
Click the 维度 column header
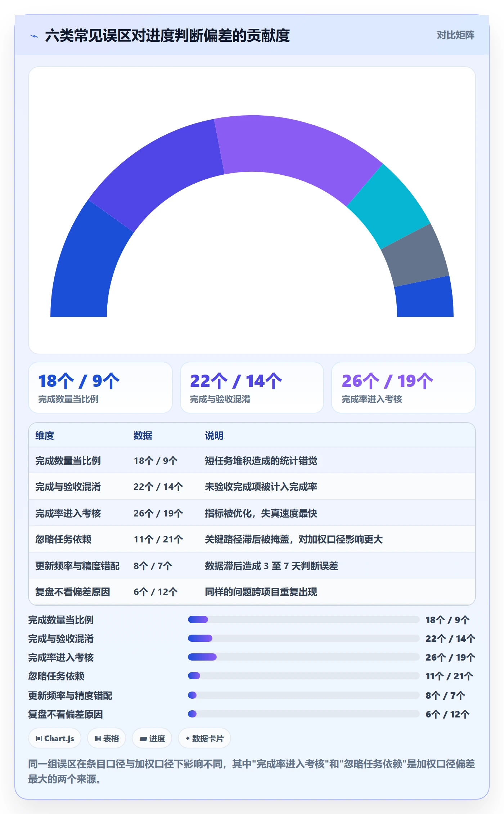tap(45, 435)
